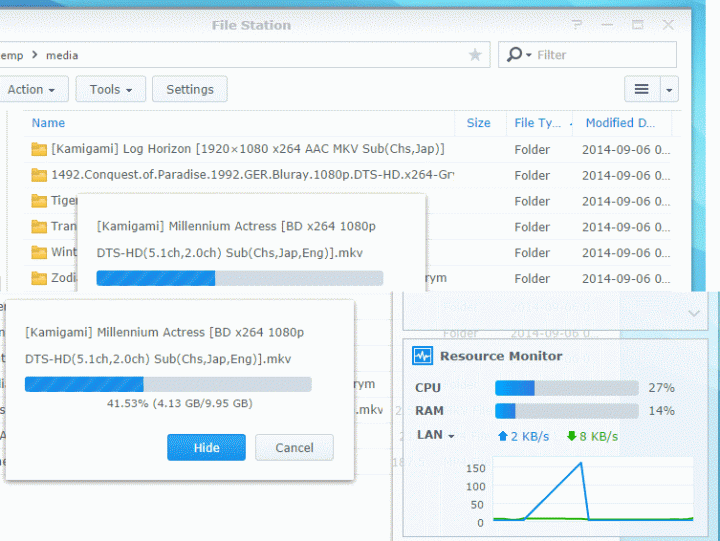Expand the LAN interface selector
The width and height of the screenshot is (720, 541).
pyautogui.click(x=436, y=436)
